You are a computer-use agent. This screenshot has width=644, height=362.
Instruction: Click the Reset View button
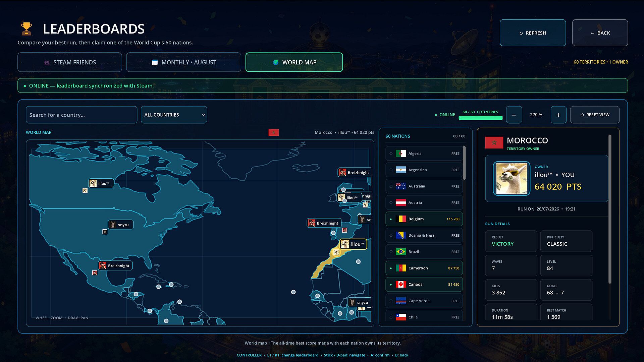coord(595,115)
